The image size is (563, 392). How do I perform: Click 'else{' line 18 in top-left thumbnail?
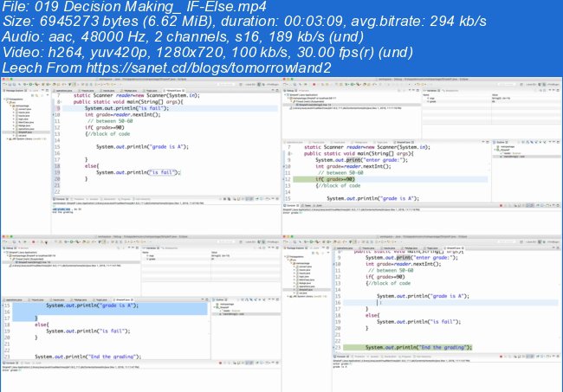[x=92, y=165]
